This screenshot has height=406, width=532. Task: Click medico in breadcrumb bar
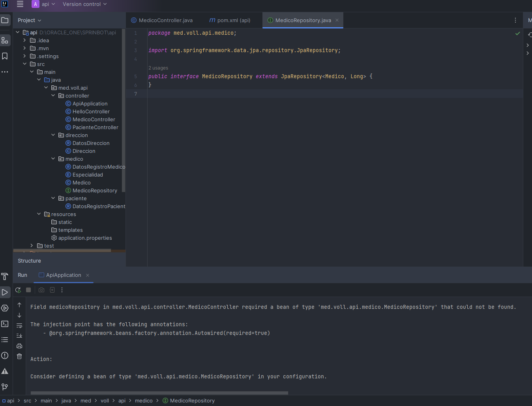144,400
